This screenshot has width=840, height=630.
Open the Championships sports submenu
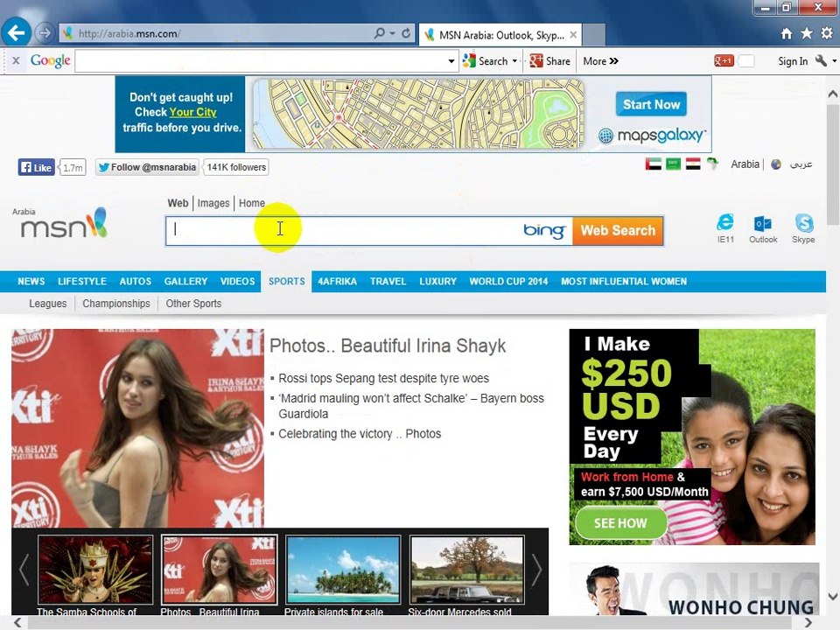[x=116, y=304]
